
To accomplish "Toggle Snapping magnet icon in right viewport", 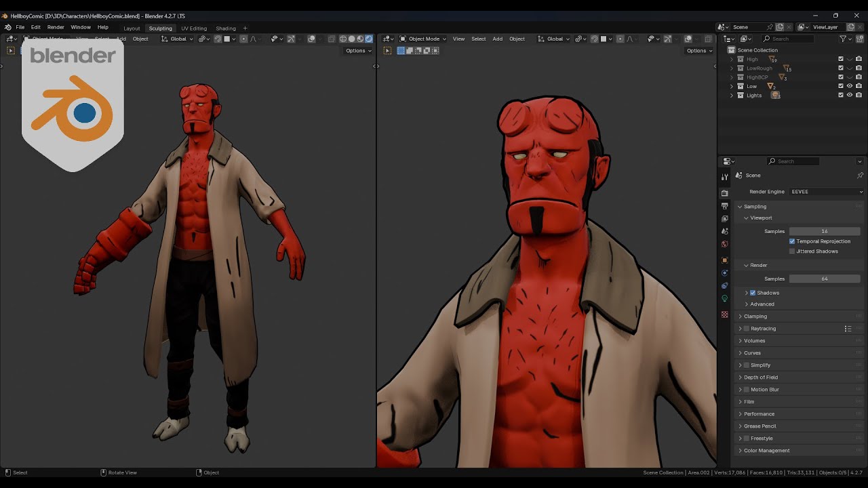I will [x=595, y=39].
